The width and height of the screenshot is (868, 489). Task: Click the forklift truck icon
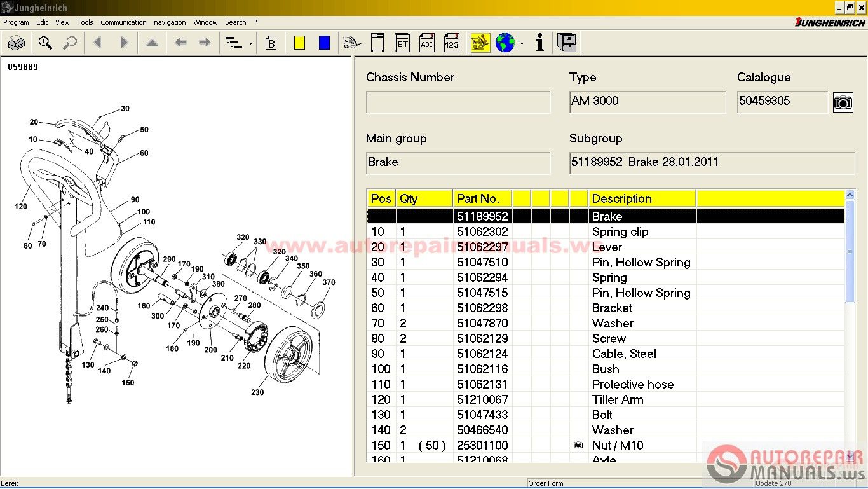click(352, 43)
